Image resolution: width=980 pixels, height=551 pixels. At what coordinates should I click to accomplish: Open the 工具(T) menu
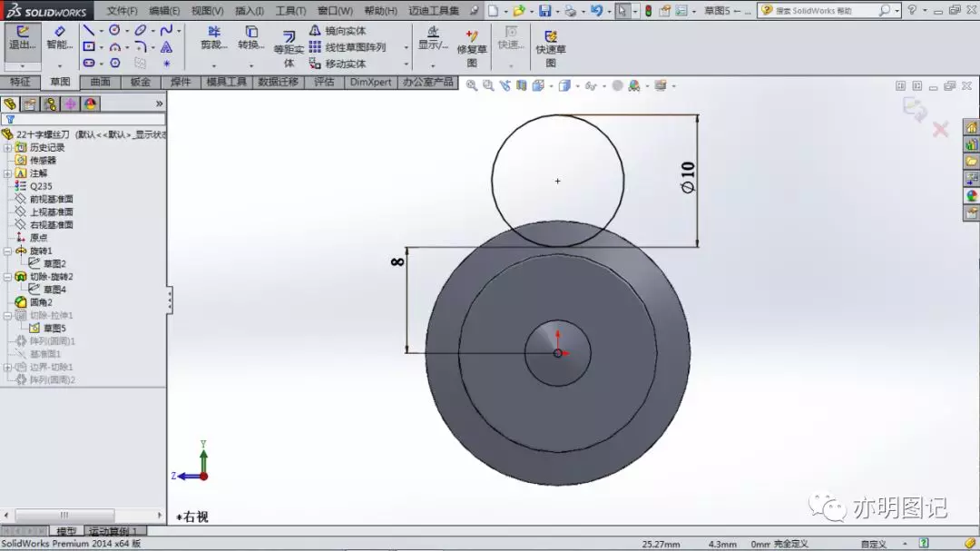290,11
